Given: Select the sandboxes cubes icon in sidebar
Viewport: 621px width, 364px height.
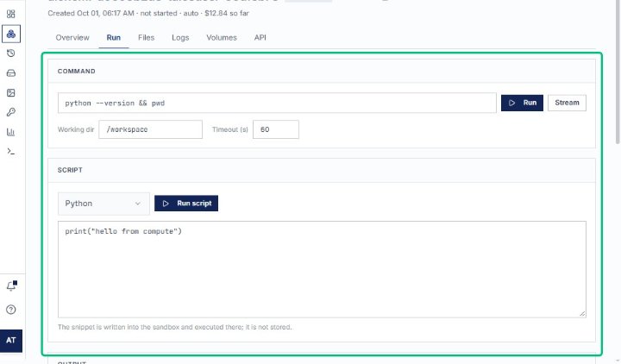Looking at the screenshot, I should (11, 34).
